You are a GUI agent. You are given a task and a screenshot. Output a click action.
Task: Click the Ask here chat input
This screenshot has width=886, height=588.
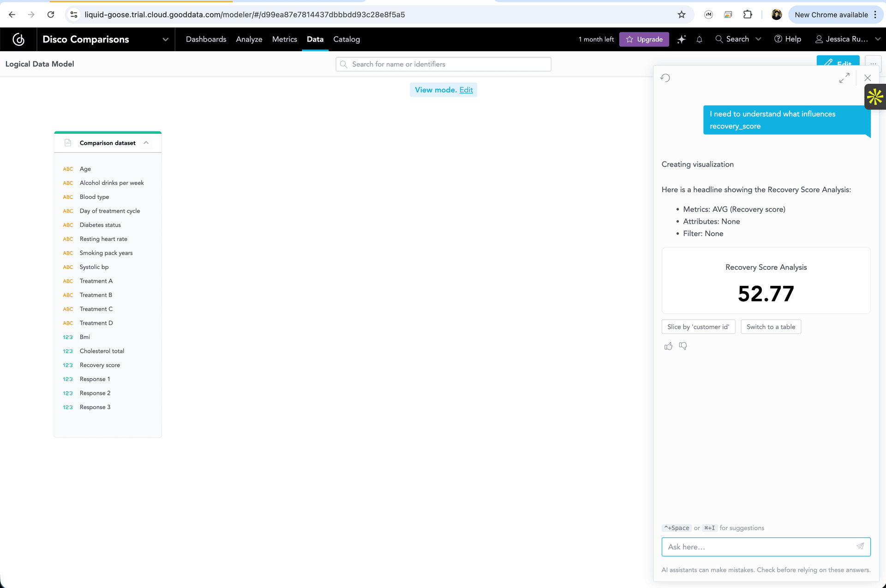(x=757, y=546)
